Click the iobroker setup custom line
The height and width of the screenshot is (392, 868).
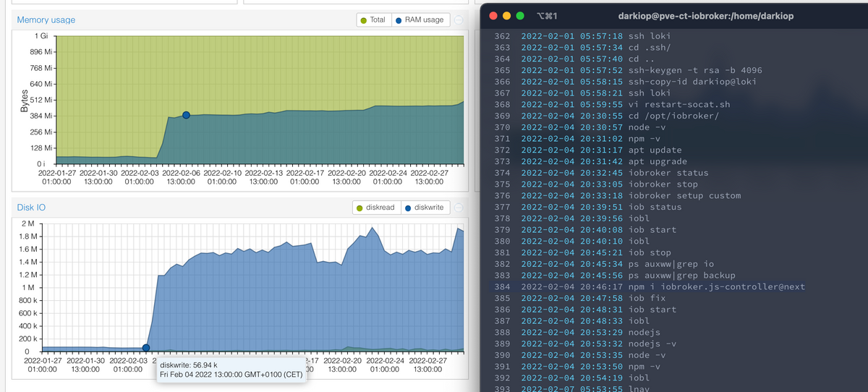pos(617,196)
